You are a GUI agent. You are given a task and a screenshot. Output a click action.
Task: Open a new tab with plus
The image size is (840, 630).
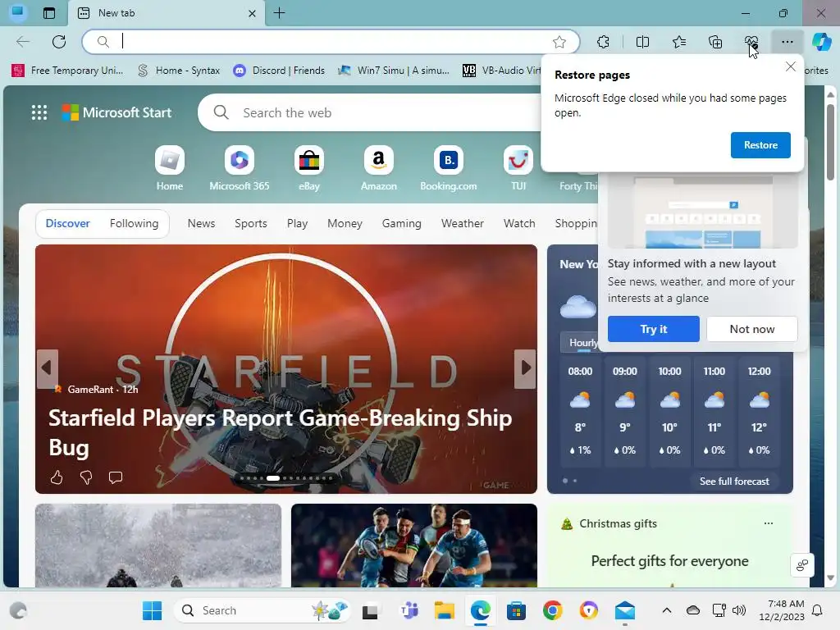click(x=279, y=13)
